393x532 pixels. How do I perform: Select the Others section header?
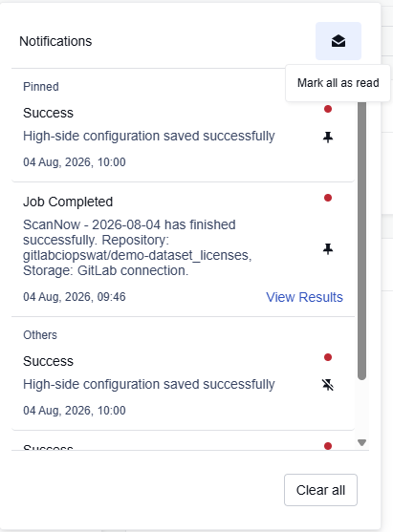[x=40, y=335]
